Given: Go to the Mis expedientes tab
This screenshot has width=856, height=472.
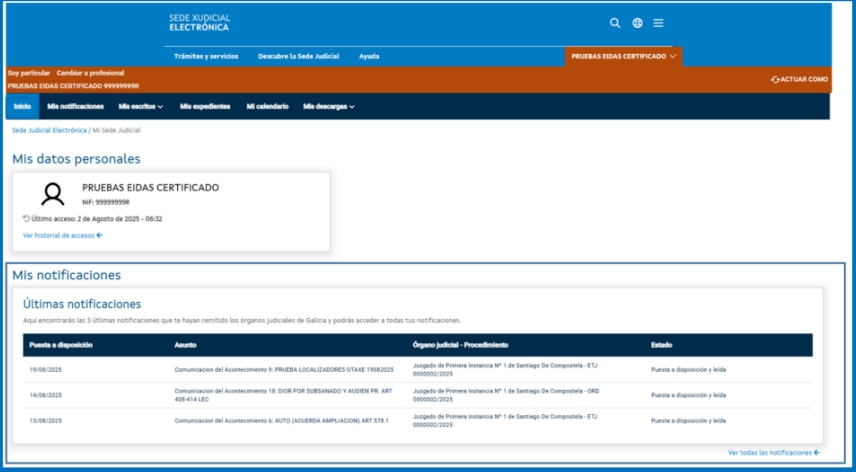Looking at the screenshot, I should (206, 106).
